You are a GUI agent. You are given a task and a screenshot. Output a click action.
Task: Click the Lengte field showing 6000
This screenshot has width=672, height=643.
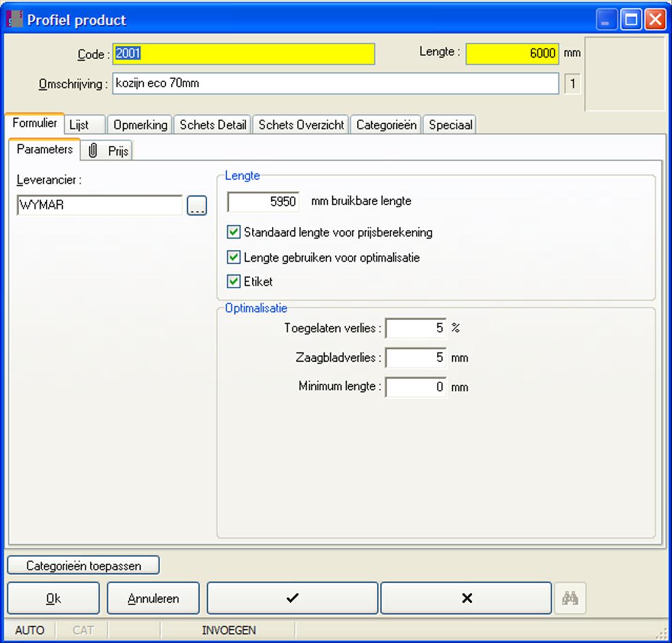coord(512,54)
